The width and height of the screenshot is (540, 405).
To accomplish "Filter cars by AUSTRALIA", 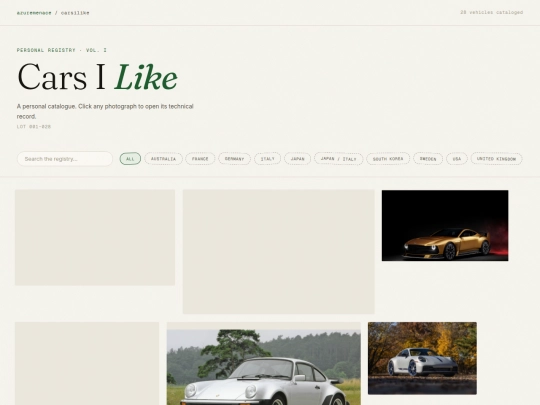I will click(163, 159).
